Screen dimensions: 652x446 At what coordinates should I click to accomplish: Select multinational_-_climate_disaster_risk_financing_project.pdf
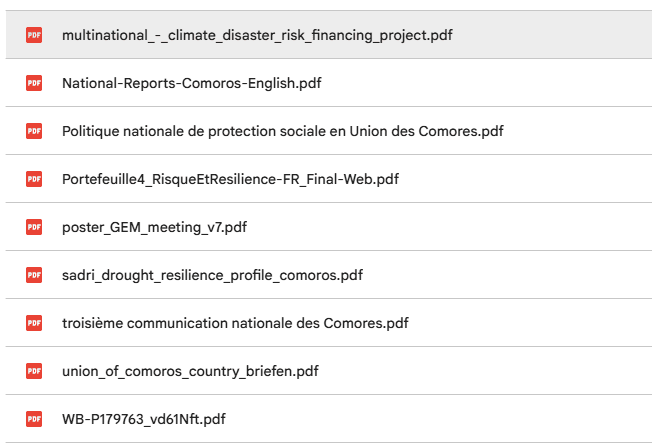coord(257,35)
